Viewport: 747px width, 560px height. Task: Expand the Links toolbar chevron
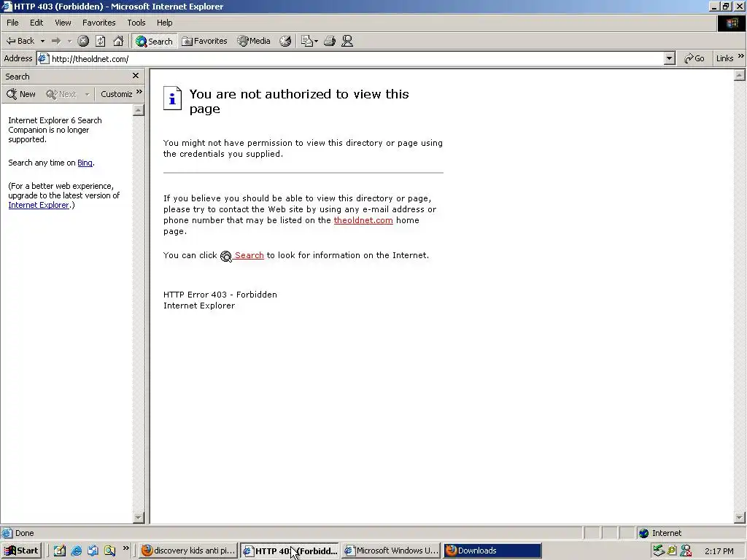point(741,56)
